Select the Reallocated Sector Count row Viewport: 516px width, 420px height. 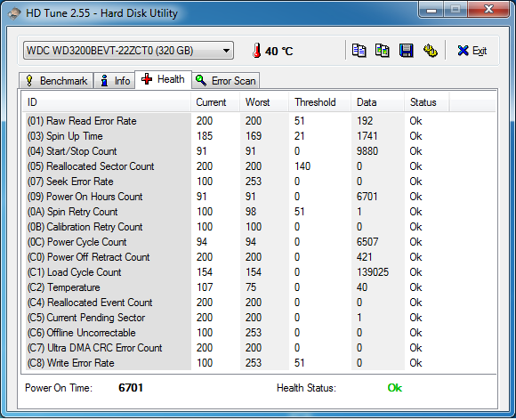coord(258,166)
